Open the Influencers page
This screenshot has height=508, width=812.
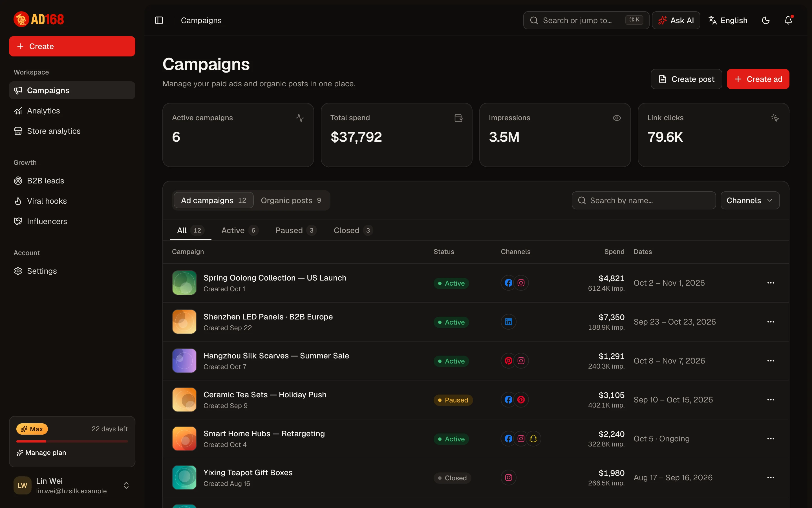click(x=72, y=222)
